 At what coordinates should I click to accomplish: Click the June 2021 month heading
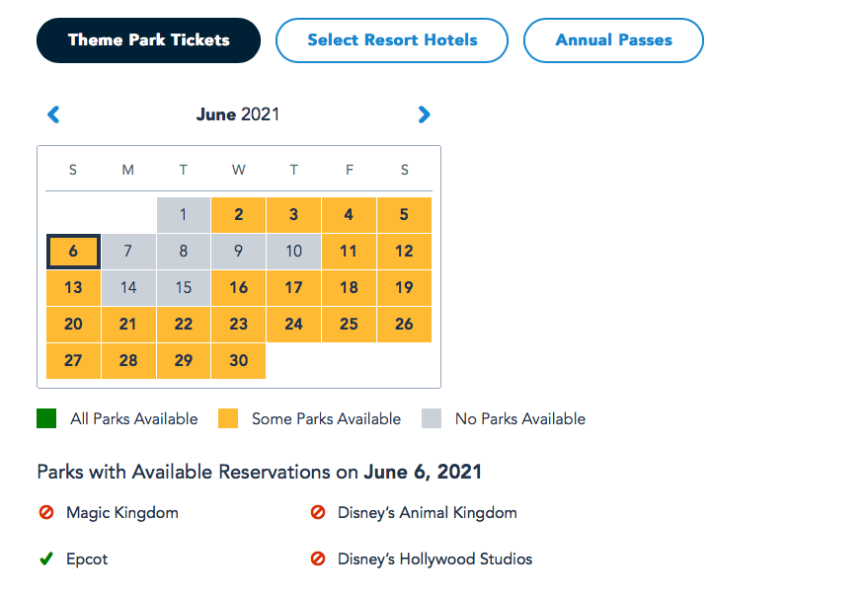click(238, 114)
